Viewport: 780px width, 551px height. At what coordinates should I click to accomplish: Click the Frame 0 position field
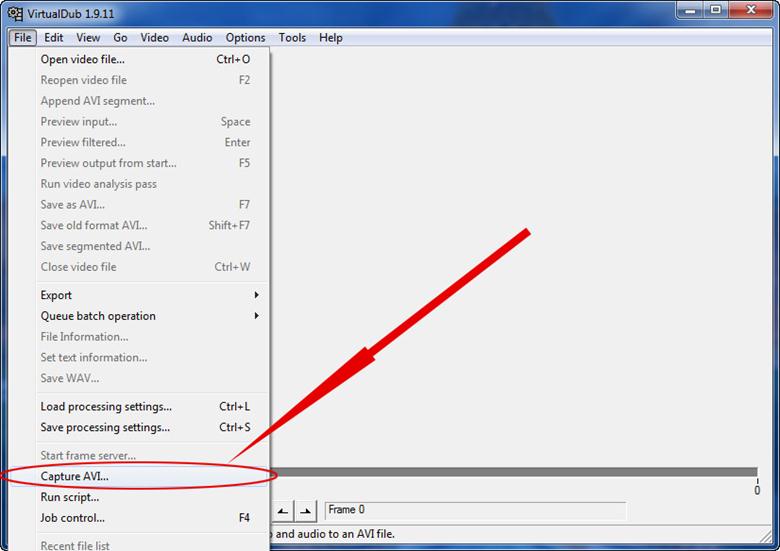(475, 510)
